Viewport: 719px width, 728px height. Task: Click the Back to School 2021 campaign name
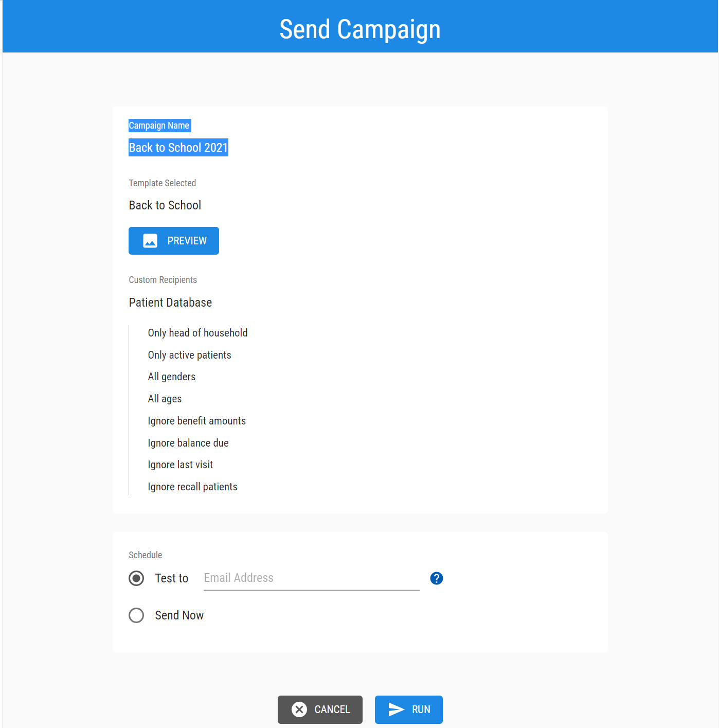178,148
